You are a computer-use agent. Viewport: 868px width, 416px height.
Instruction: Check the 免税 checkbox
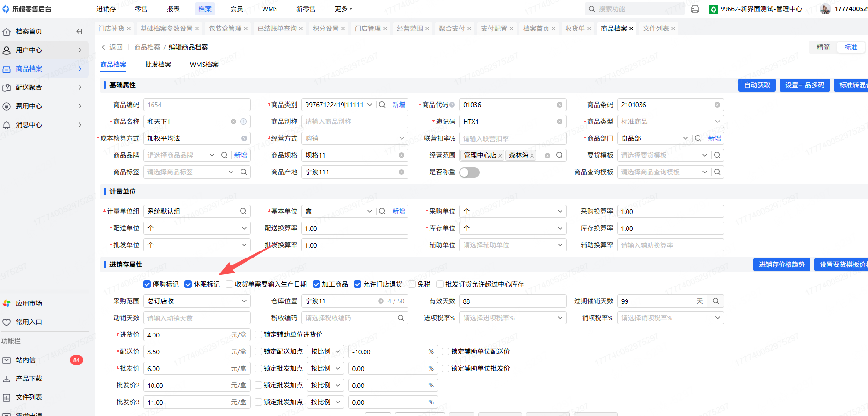tap(412, 284)
